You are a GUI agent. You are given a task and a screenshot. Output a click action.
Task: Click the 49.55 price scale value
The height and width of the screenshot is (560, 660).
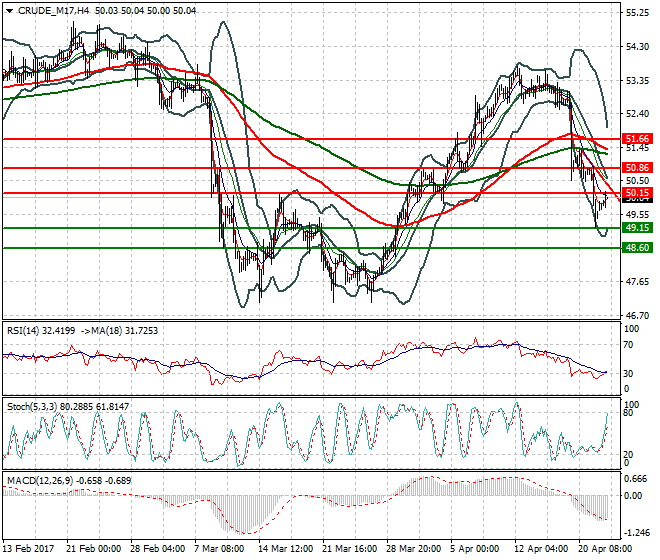click(637, 214)
